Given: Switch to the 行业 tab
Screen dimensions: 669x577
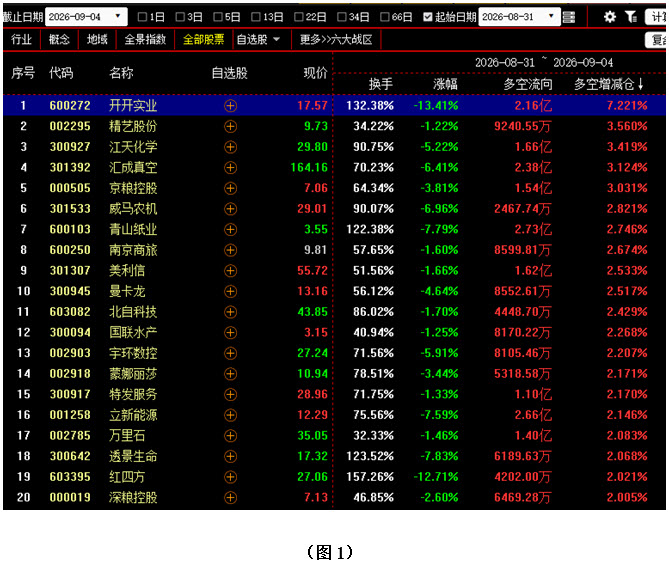Looking at the screenshot, I should (21, 40).
